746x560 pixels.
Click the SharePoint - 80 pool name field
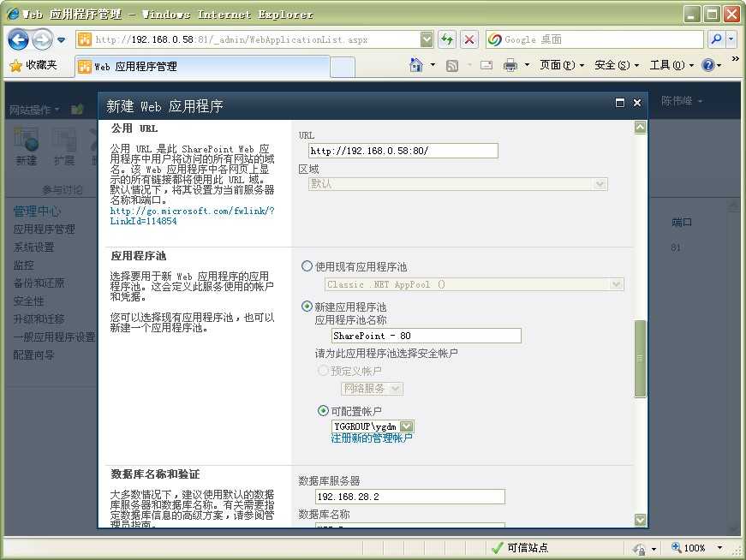click(427, 336)
